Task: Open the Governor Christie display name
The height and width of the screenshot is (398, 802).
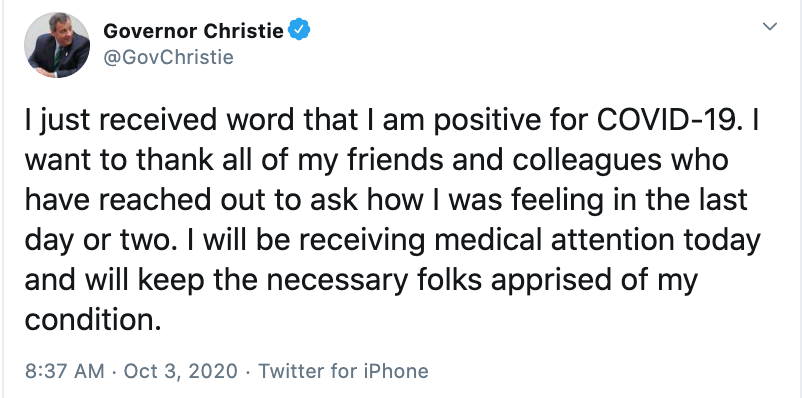Action: tap(193, 31)
